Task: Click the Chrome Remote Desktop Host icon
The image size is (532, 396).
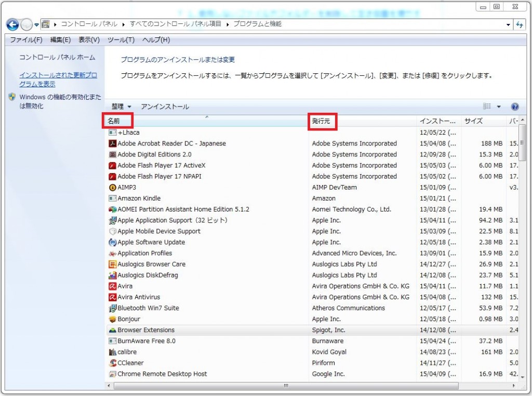Action: 112,374
